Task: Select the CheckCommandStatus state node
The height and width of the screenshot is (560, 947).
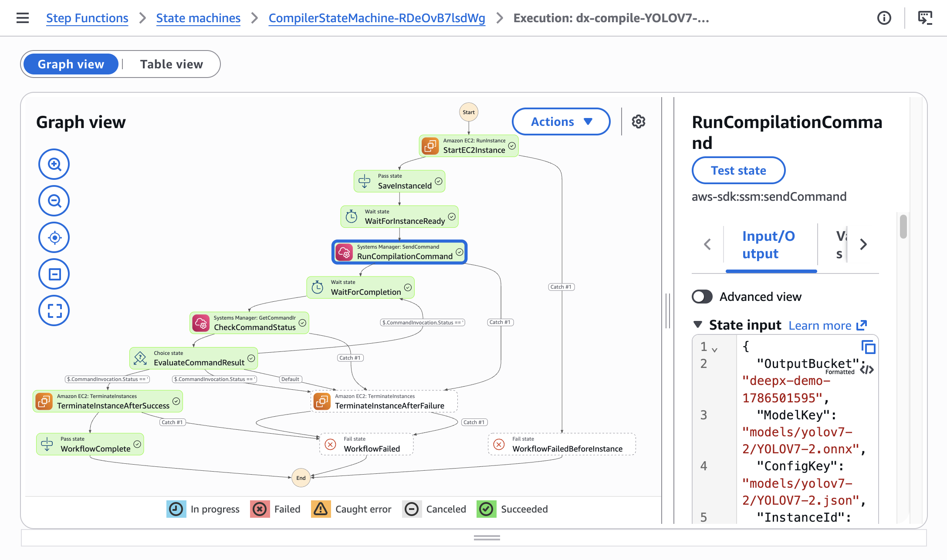Action: [x=249, y=323]
